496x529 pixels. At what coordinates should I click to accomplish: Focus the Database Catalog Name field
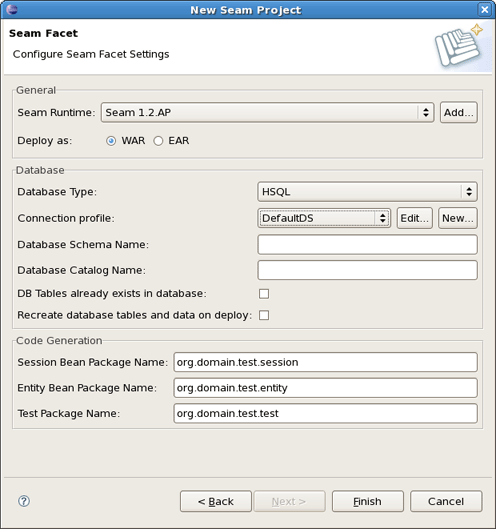tap(367, 270)
